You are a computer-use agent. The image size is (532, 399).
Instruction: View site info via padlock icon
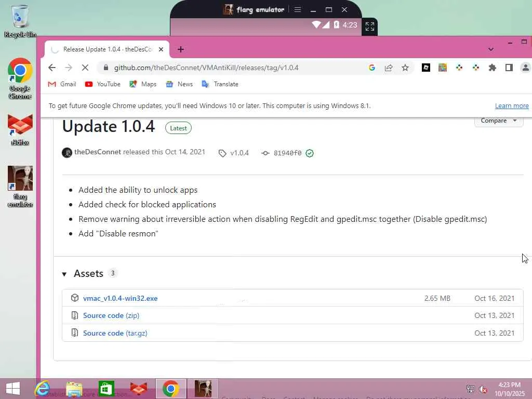click(106, 68)
